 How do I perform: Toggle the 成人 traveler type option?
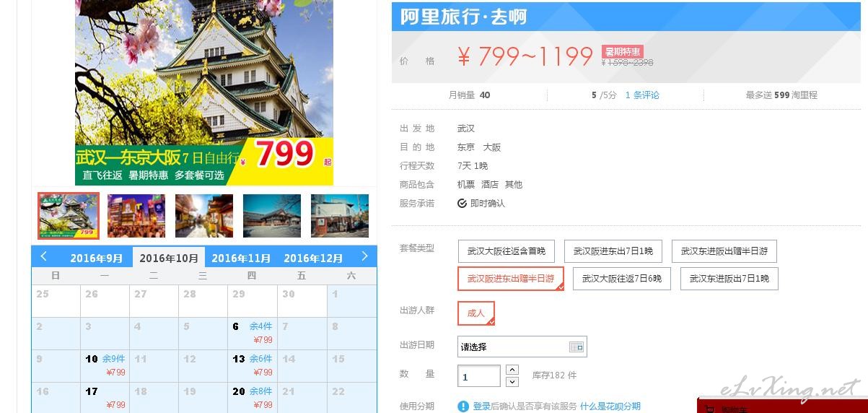[x=476, y=313]
